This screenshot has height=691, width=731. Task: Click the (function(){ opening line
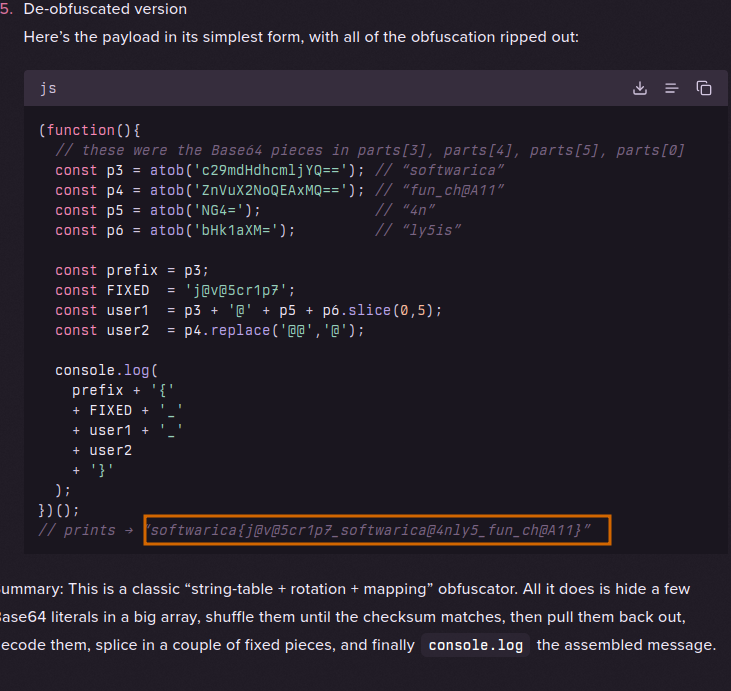point(90,130)
